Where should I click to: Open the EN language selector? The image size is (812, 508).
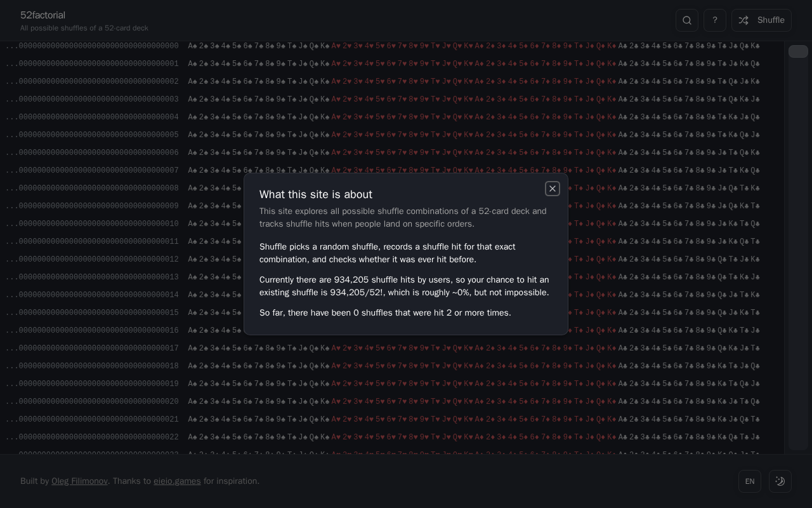pos(750,481)
